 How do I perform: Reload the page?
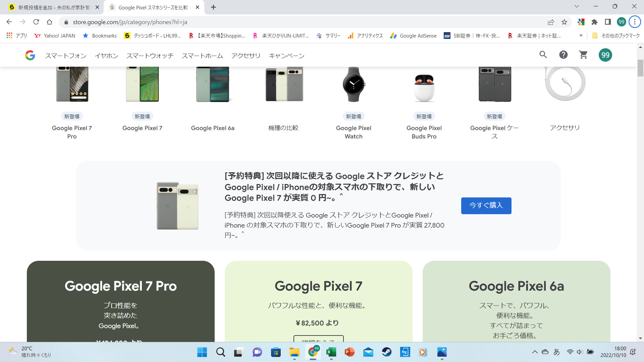tap(36, 22)
